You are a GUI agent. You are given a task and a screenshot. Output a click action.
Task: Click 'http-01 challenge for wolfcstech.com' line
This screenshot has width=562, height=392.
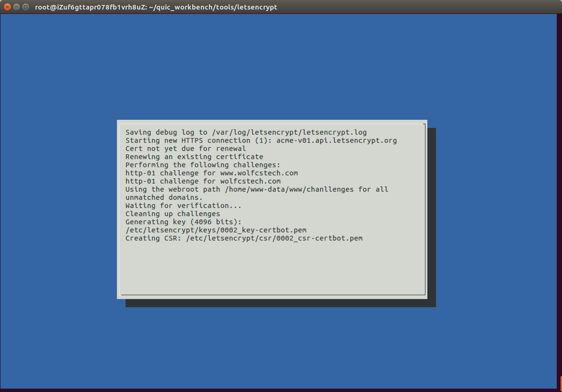click(203, 181)
